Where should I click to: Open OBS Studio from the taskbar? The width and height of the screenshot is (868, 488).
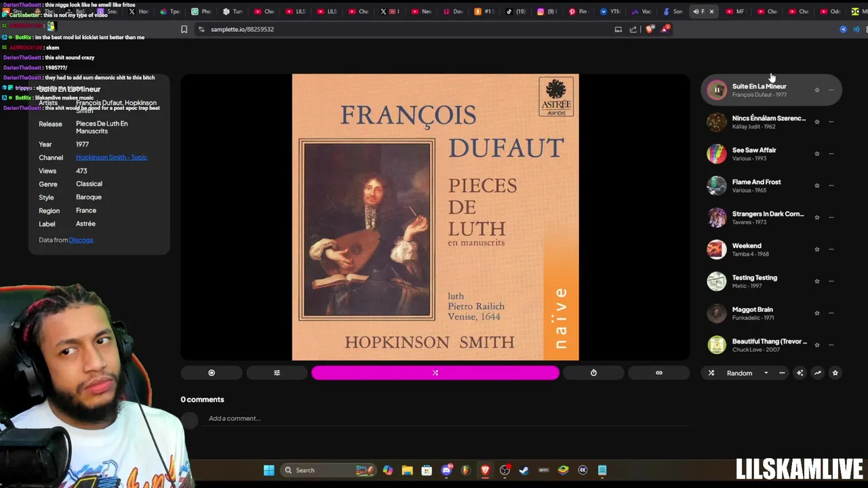pos(505,470)
